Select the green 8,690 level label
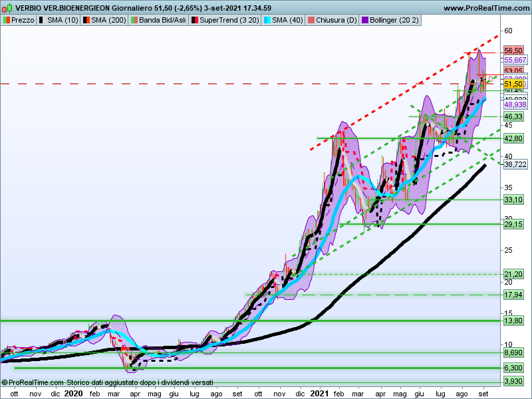This screenshot has width=532, height=399. tap(513, 353)
